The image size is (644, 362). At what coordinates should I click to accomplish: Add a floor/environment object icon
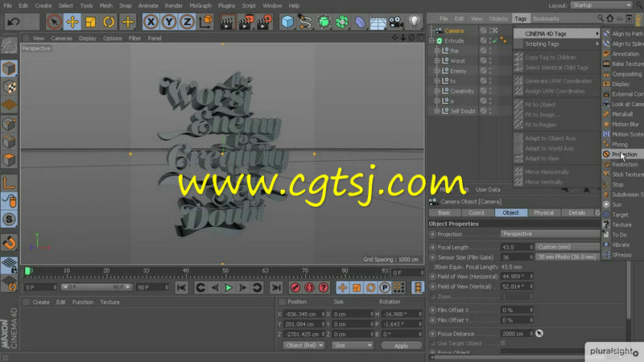point(378,22)
